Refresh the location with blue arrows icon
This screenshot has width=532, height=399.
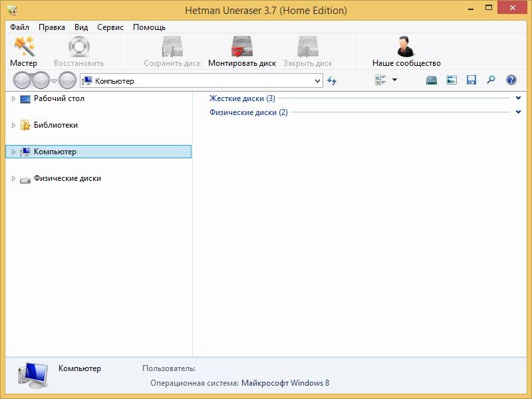pos(331,80)
